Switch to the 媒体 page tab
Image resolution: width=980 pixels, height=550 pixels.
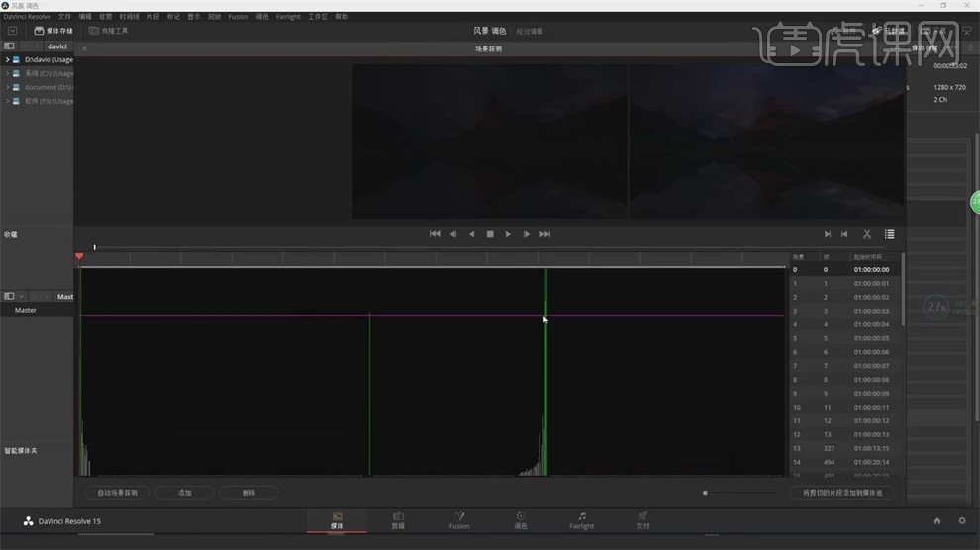[337, 520]
